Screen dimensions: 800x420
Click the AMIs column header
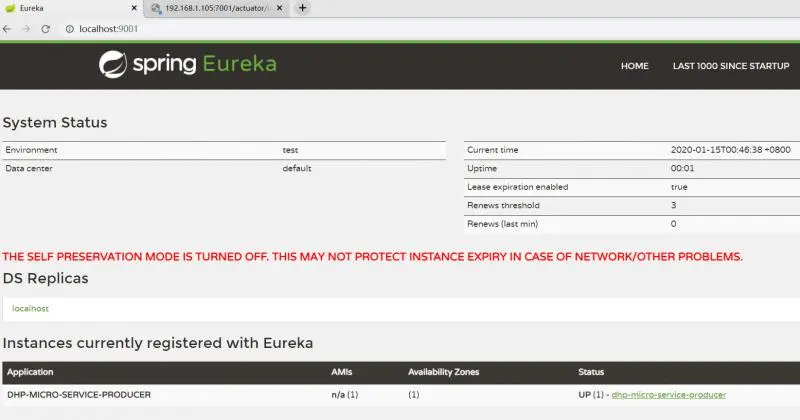click(x=342, y=372)
